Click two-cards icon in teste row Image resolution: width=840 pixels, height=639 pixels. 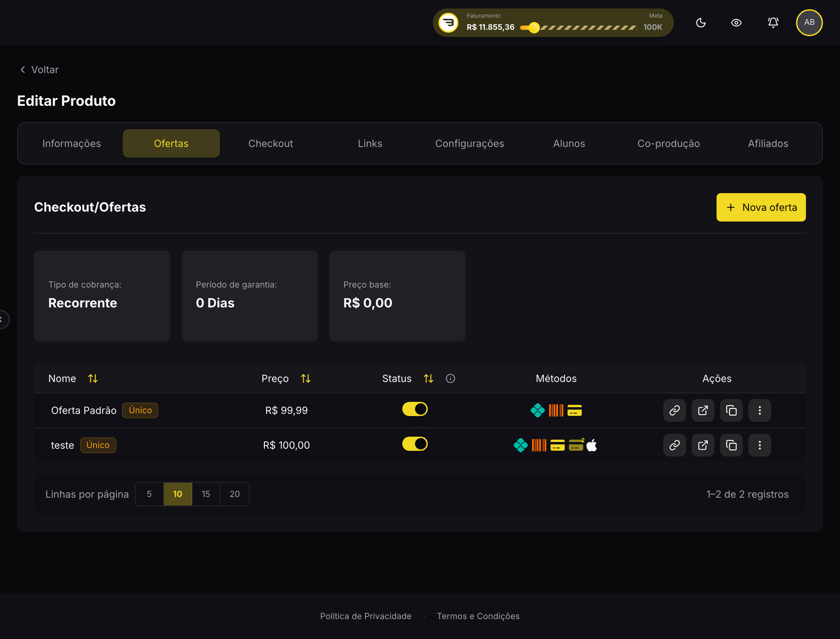pyautogui.click(x=576, y=444)
